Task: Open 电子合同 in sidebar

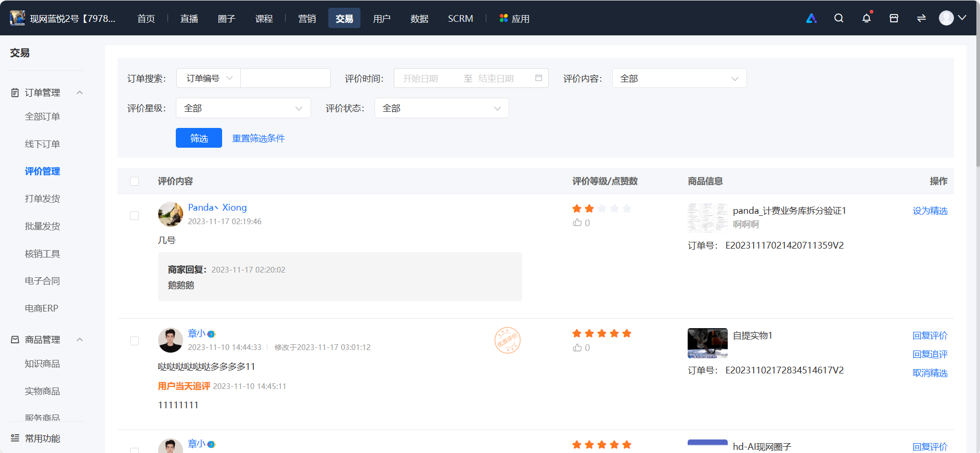Action: (43, 281)
